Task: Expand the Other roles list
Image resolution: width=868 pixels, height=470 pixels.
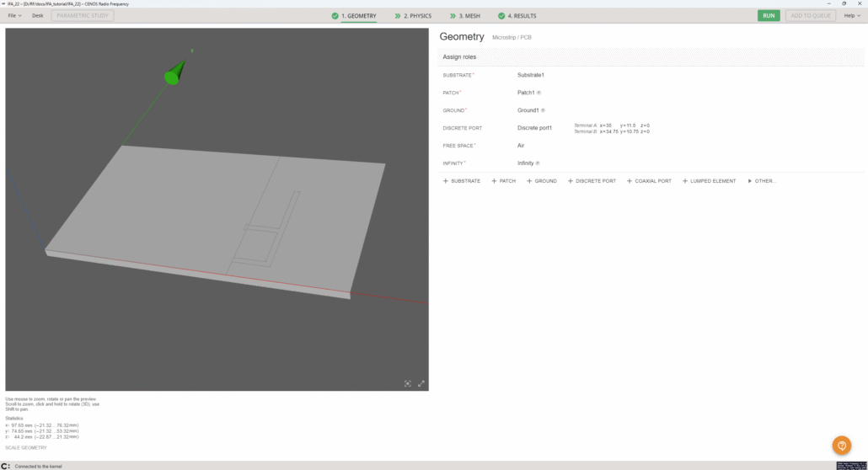Action: (x=762, y=181)
